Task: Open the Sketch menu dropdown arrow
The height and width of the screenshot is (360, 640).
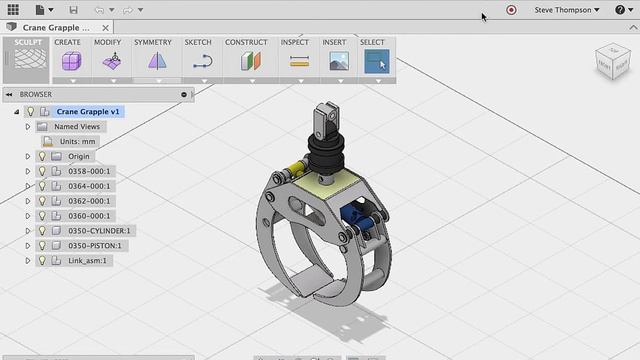Action: (204, 81)
